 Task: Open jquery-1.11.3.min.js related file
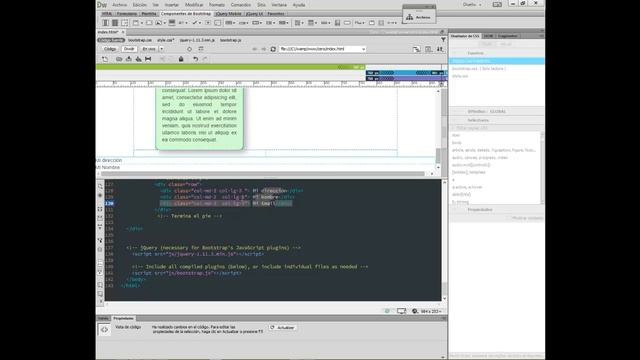[197, 40]
